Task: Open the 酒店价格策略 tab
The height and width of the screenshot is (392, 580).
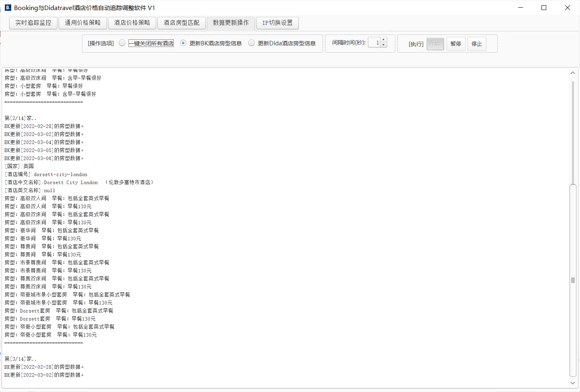Action: tap(132, 23)
